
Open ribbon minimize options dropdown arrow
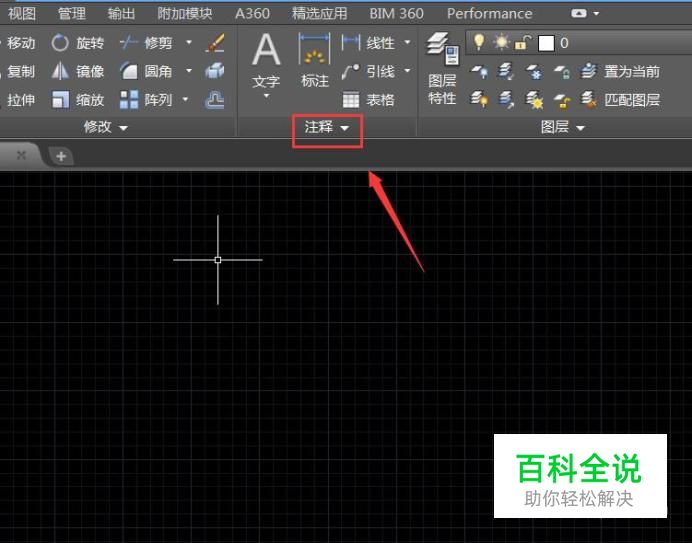(x=596, y=14)
